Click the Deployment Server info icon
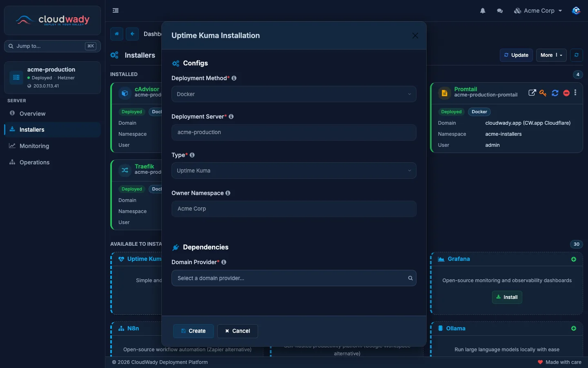Screen dimensions: 588x368 coord(231,117)
